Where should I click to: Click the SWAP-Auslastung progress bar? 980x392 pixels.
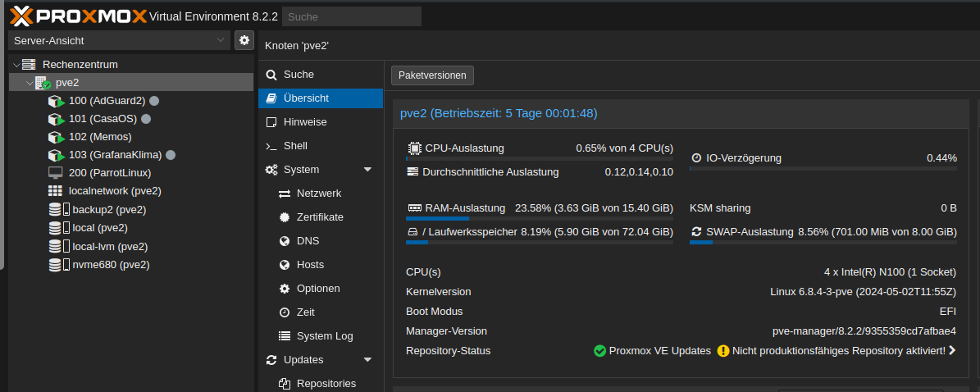pyautogui.click(x=823, y=242)
